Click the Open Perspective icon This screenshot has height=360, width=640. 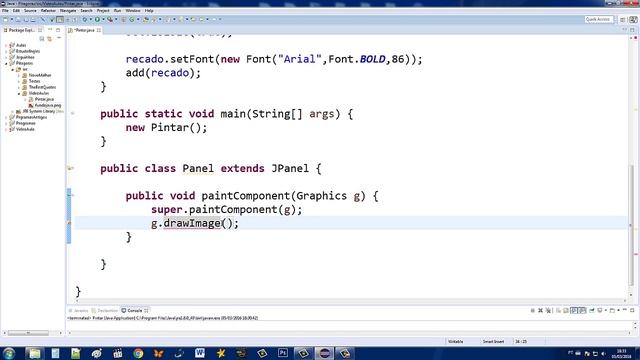pos(623,20)
